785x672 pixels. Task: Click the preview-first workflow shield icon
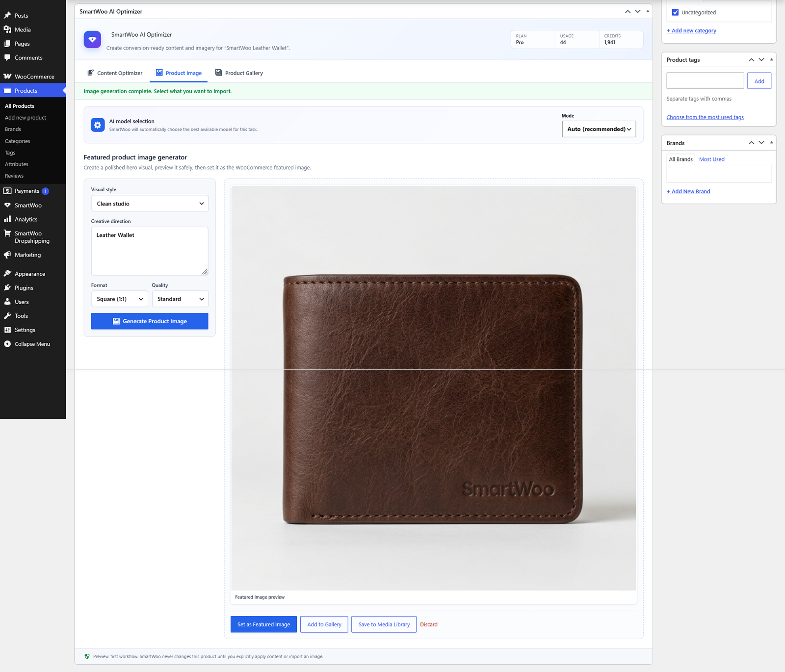(x=87, y=657)
